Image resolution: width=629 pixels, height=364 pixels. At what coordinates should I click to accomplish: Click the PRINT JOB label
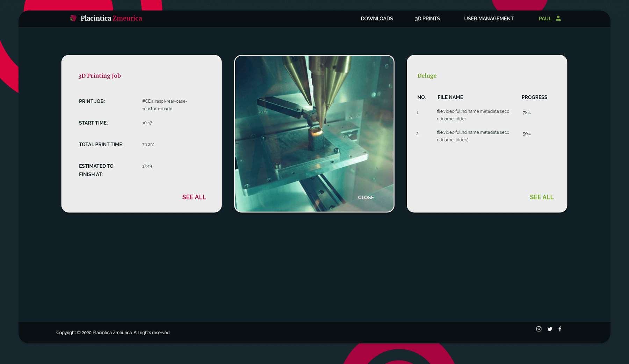point(92,101)
